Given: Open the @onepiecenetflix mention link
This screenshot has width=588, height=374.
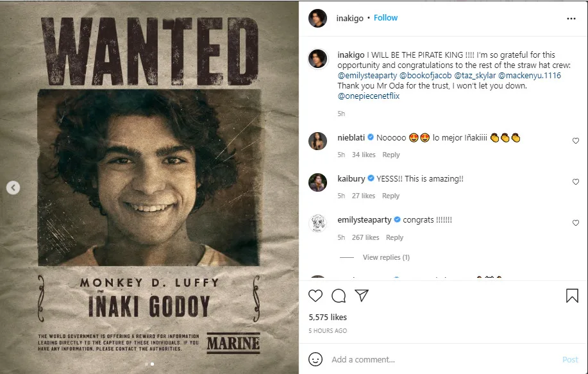Looking at the screenshot, I should [368, 96].
